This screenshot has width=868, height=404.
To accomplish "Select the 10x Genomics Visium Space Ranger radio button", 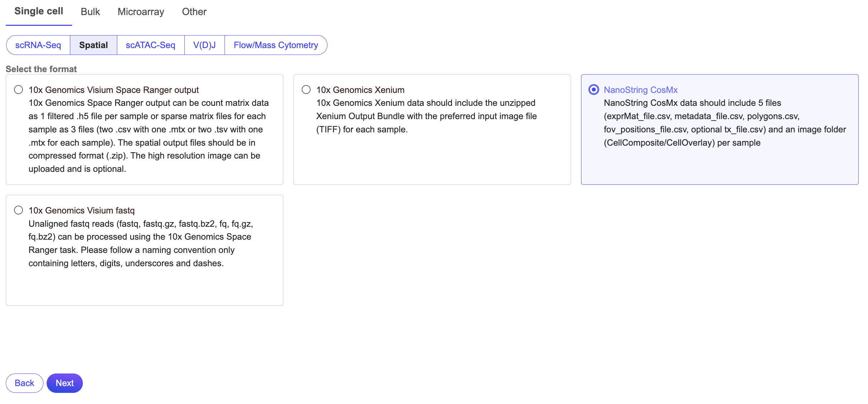I will pyautogui.click(x=19, y=90).
